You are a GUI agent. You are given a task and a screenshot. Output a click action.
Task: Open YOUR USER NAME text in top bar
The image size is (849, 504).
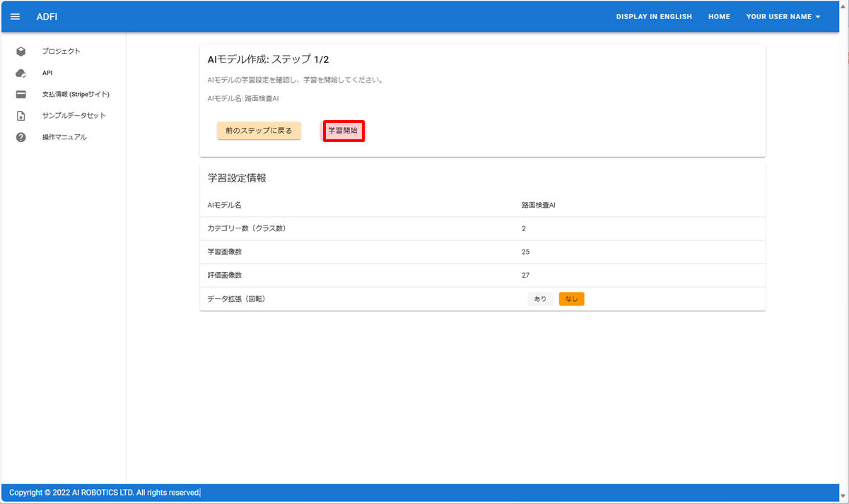pos(778,17)
